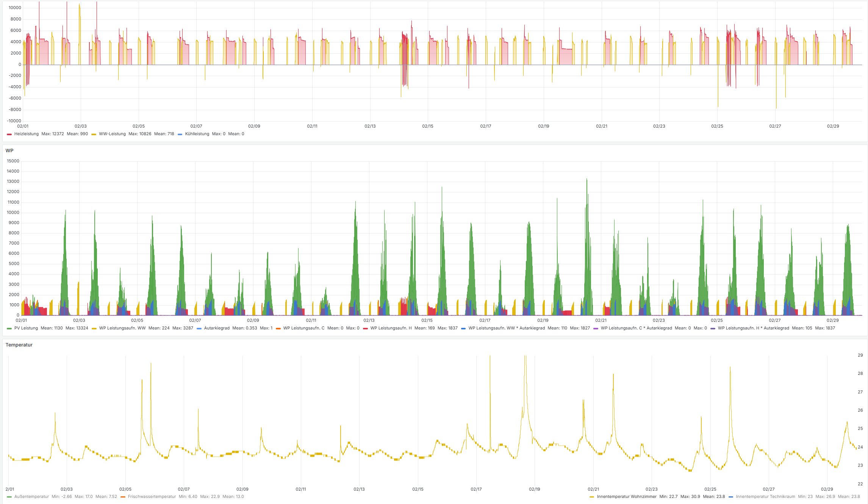Click the orange Frischwassertemperatur color swatch

click(123, 497)
